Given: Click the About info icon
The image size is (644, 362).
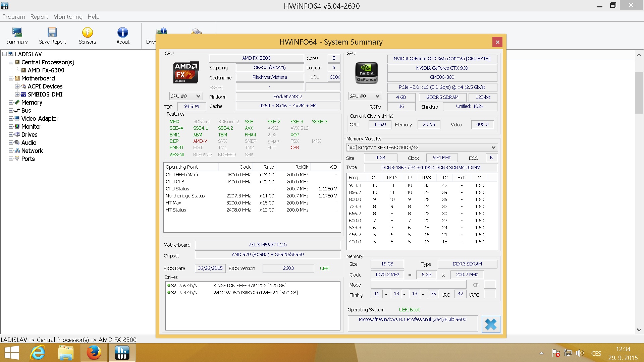Looking at the screenshot, I should (x=123, y=33).
